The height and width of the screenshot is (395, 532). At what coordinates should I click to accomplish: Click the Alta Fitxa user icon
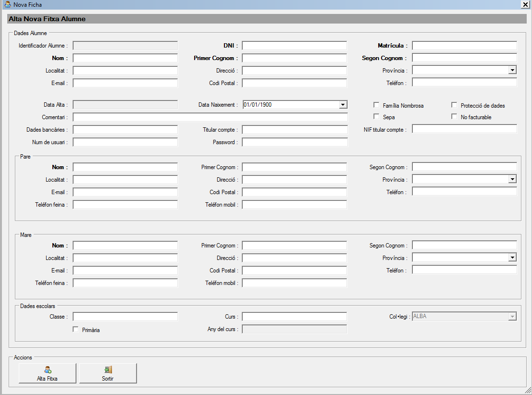(x=47, y=370)
